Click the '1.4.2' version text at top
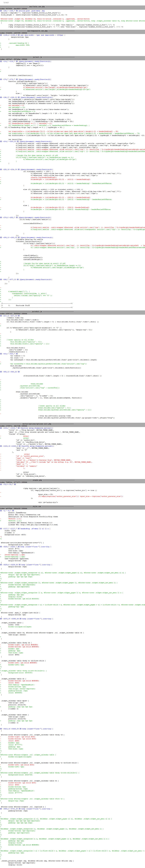The height and width of the screenshot is (868, 145). (x=6, y=2)
